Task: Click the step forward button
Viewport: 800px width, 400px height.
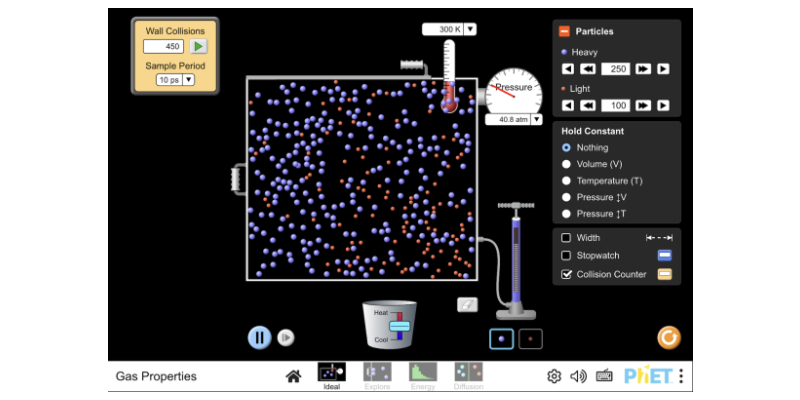Action: pyautogui.click(x=285, y=338)
